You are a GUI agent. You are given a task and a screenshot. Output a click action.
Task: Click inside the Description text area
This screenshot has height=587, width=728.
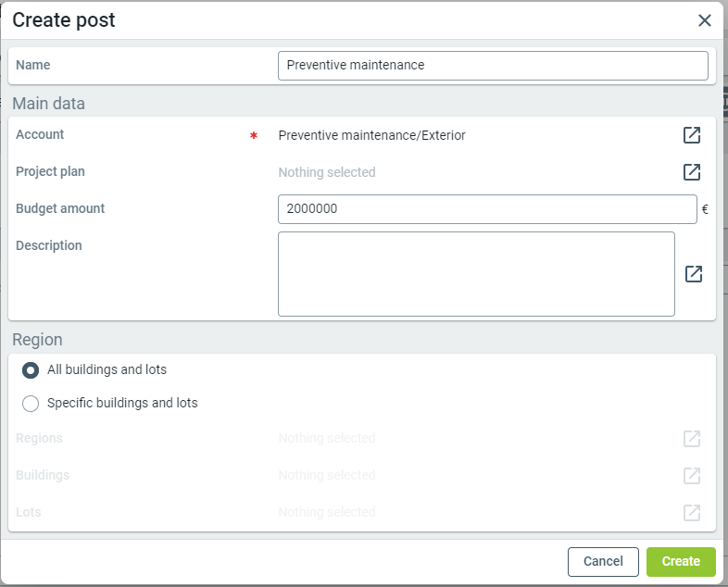[x=476, y=274]
